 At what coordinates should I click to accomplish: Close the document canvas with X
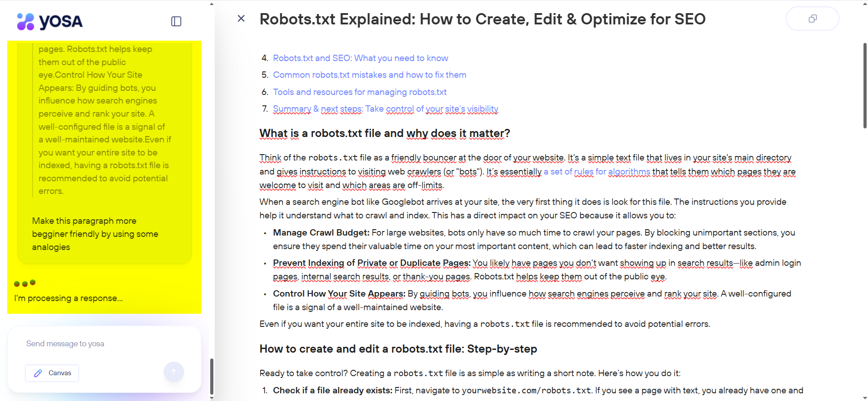tap(241, 19)
